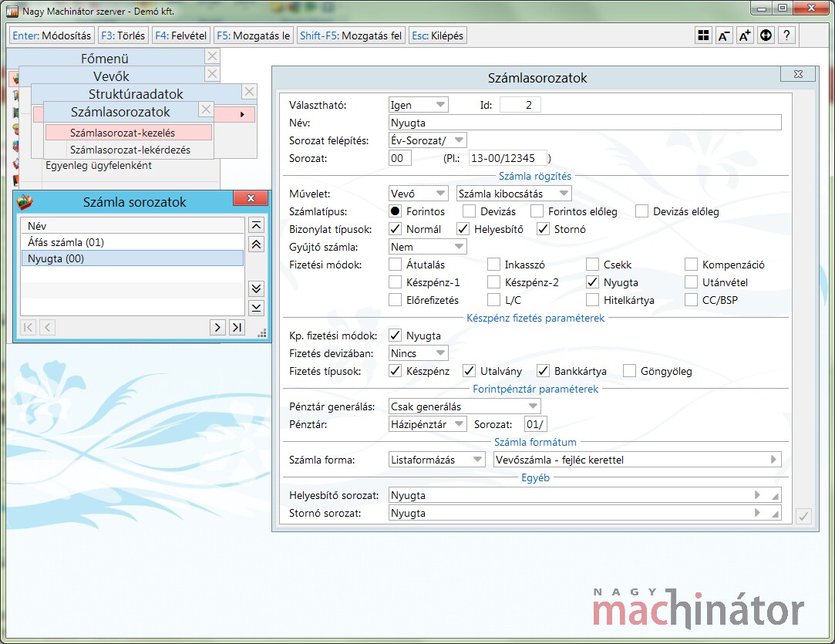The width and height of the screenshot is (835, 644).
Task: Click the horizontal arrows circle toolbar icon
Action: click(x=766, y=35)
